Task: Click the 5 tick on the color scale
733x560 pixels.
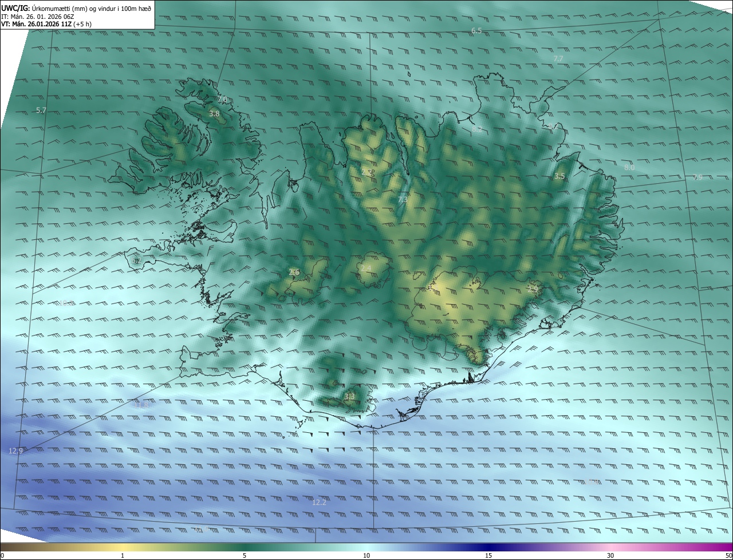Action: 245,555
